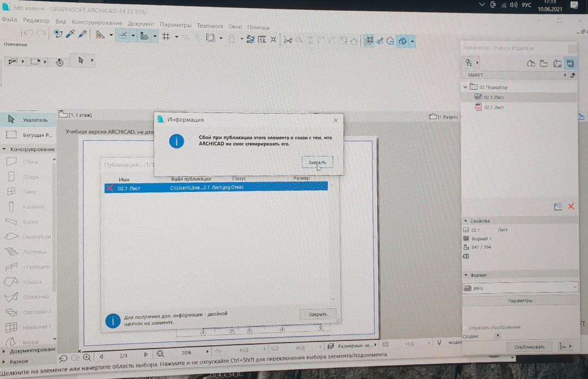
Task: Click the Опубликовать button
Action: 530,347
